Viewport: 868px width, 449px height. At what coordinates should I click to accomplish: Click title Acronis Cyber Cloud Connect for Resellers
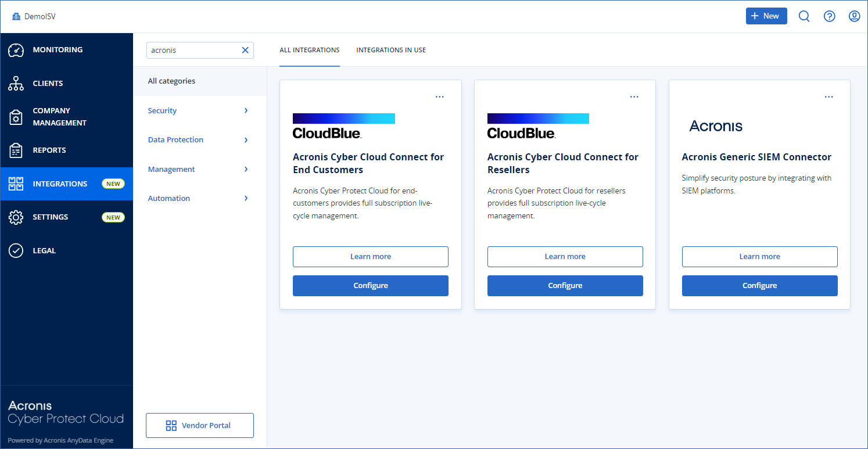click(563, 164)
